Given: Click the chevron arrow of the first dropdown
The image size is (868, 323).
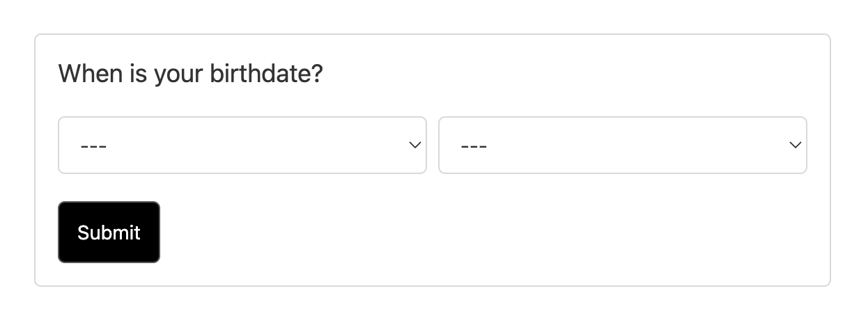Looking at the screenshot, I should click(x=414, y=145).
